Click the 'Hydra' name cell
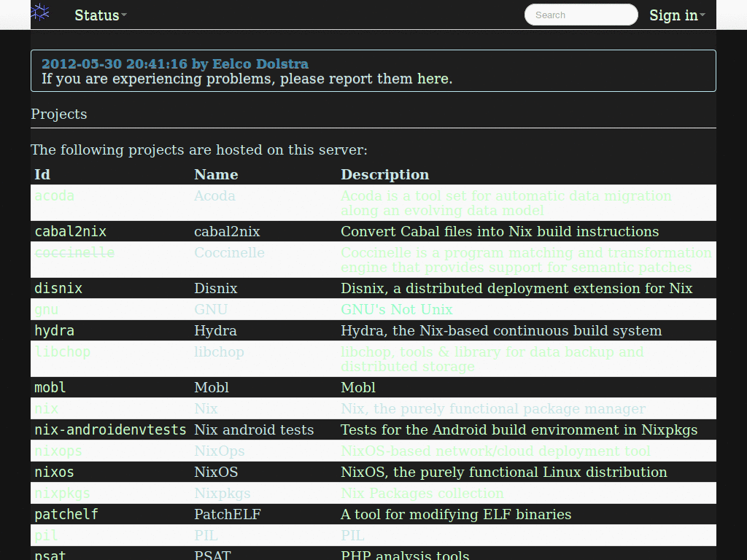The height and width of the screenshot is (560, 747). pos(215,330)
